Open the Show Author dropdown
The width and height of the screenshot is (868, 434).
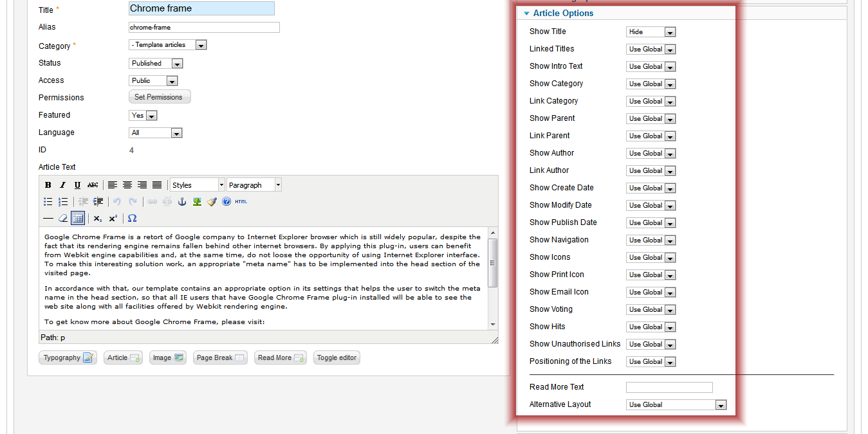[x=651, y=153]
